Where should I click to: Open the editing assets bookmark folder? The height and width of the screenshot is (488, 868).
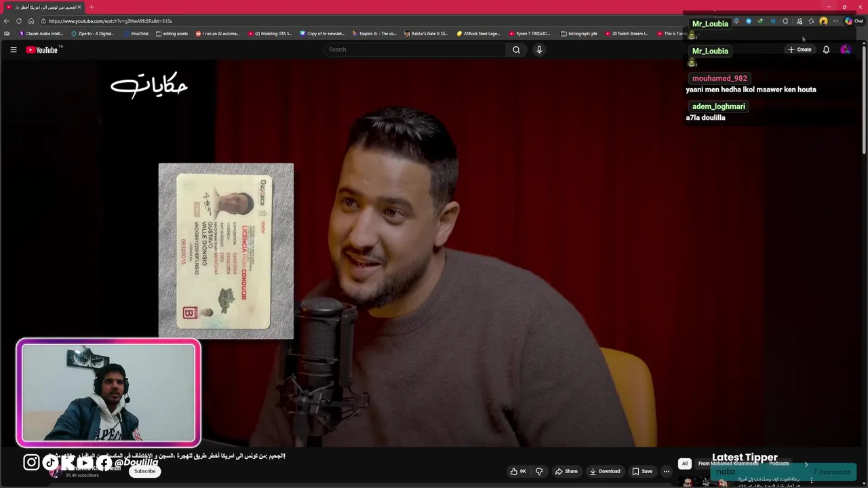172,33
